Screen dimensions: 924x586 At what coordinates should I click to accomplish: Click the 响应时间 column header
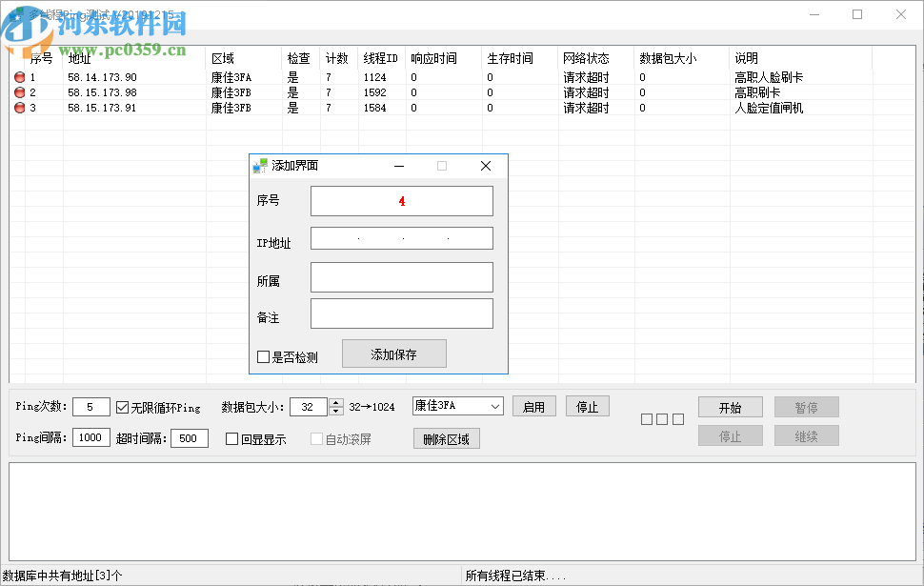pos(432,57)
